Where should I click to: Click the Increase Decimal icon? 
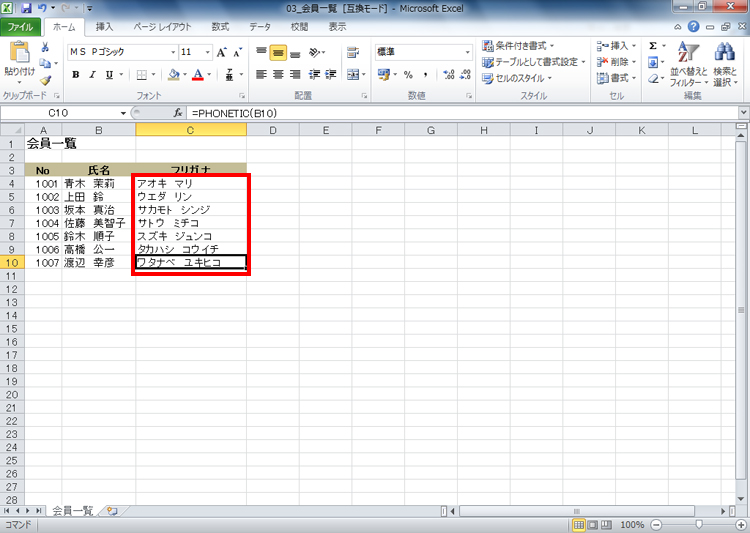(x=449, y=75)
